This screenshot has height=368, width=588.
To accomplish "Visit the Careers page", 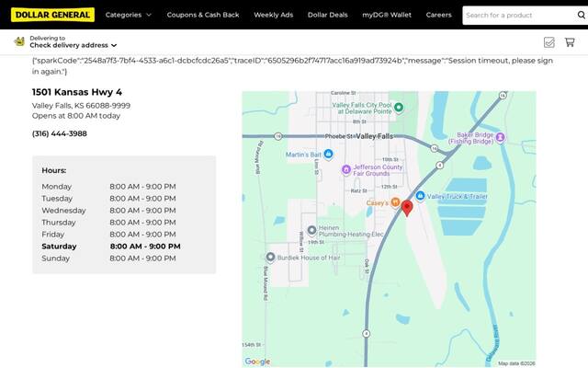I will pos(439,15).
